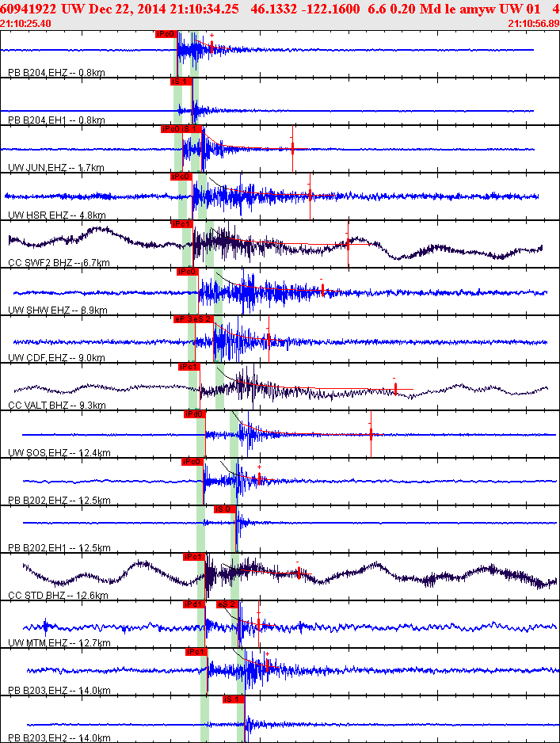The image size is (560, 743).
Task: Select the station label 'PB B203 EHZ -- 14.0km'
Action: [59, 691]
